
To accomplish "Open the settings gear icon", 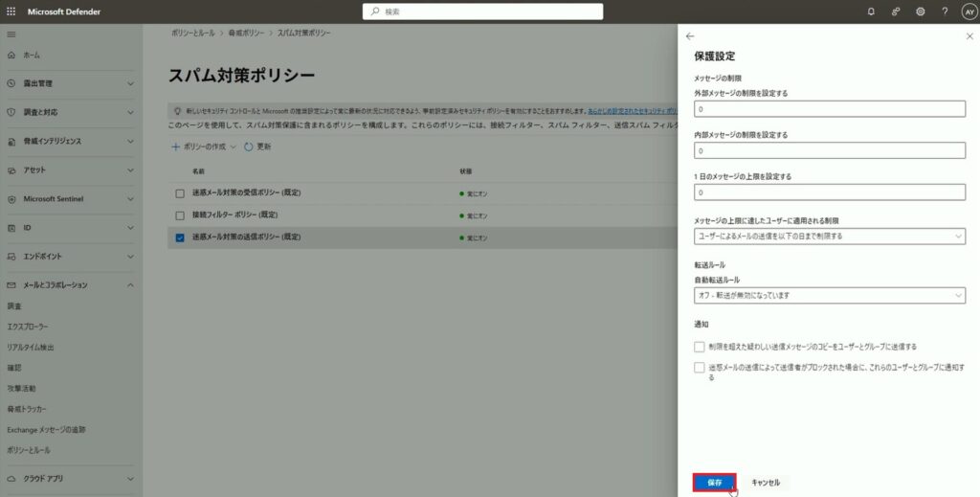I will 920,11.
